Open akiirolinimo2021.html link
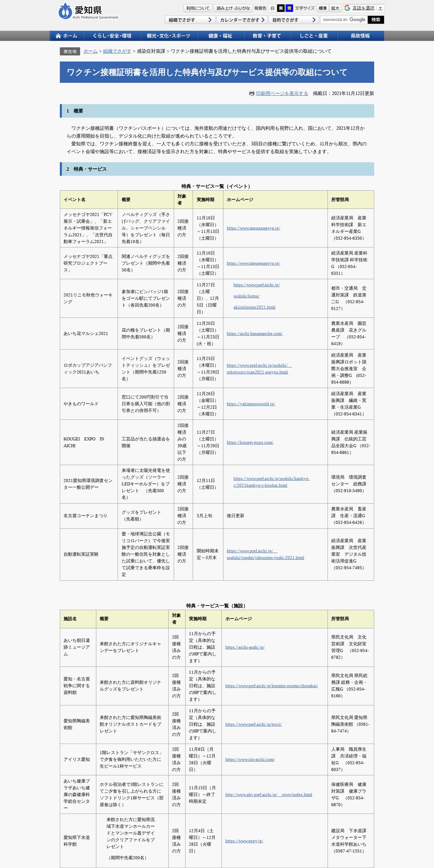 coord(255,307)
